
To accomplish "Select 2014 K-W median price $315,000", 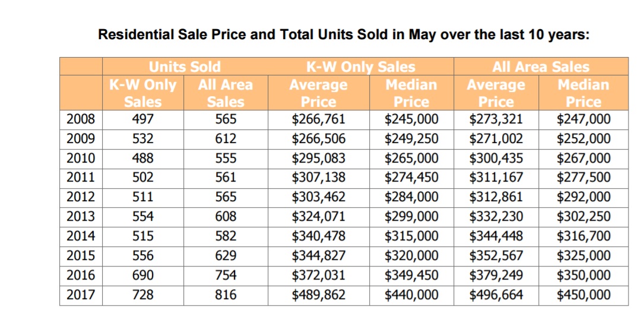I will [x=411, y=236].
